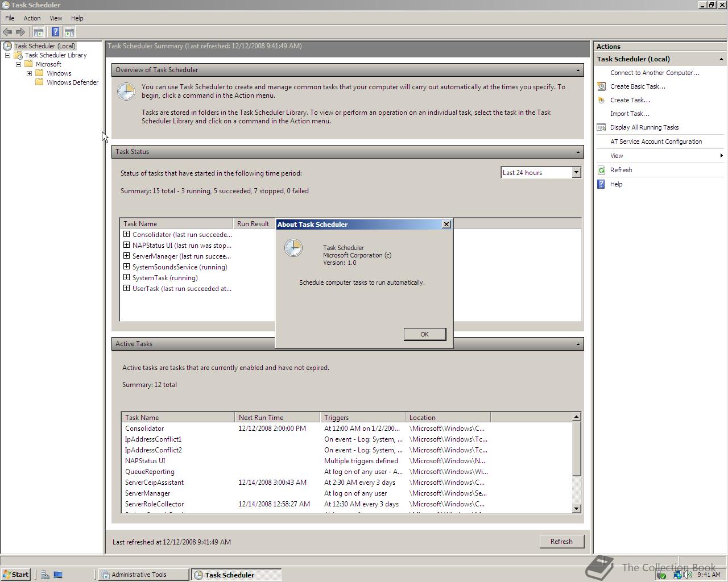The width and height of the screenshot is (728, 582).
Task: Sort Active Tasks by Location header
Action: pyautogui.click(x=448, y=418)
